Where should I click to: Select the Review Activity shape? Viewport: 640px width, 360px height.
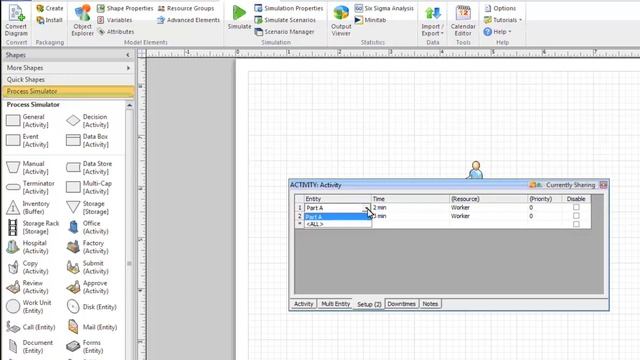coord(28,287)
